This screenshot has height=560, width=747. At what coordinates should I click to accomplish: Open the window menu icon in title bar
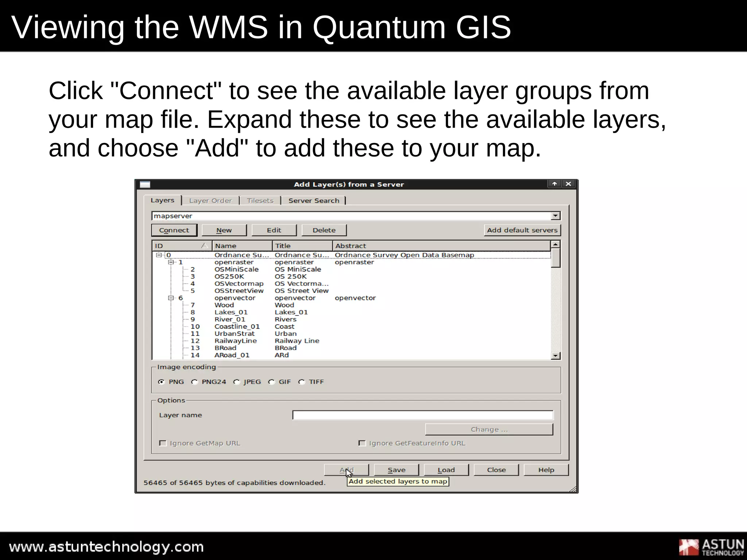click(145, 184)
